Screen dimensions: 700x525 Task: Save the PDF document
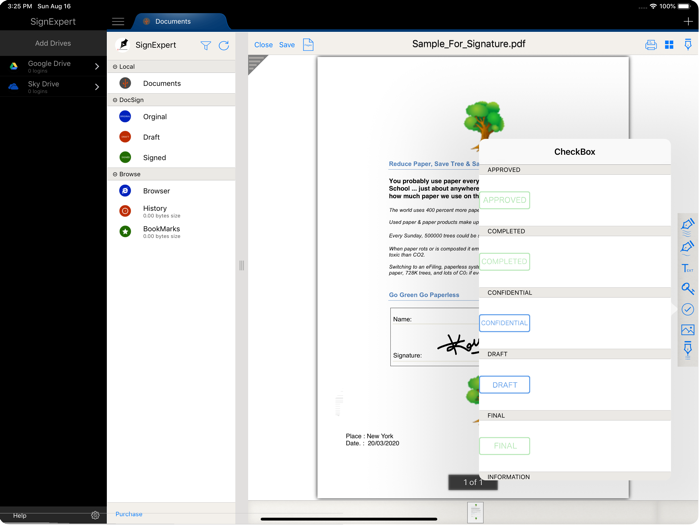pos(287,45)
